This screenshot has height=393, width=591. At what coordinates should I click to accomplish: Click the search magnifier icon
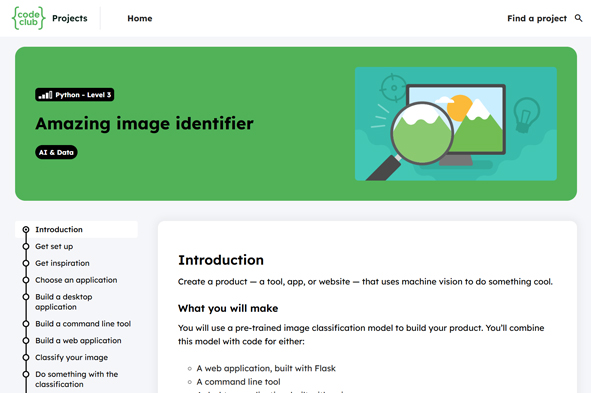[x=578, y=18]
